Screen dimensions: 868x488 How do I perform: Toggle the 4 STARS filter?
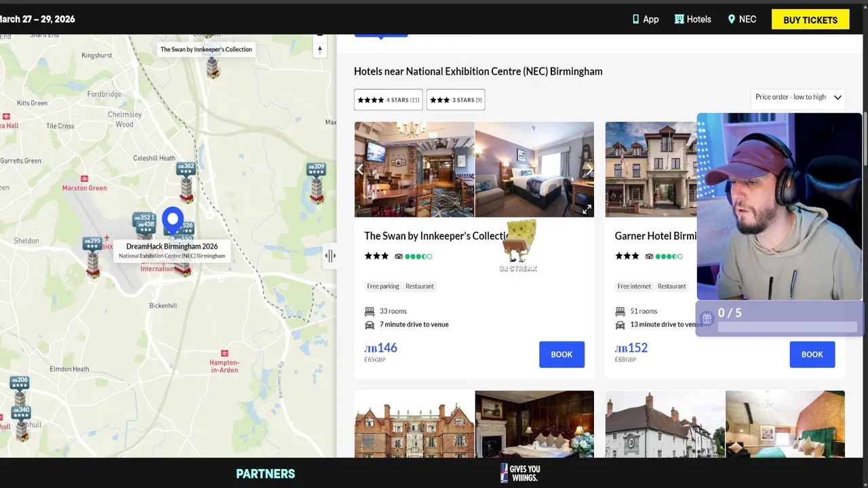tap(388, 100)
